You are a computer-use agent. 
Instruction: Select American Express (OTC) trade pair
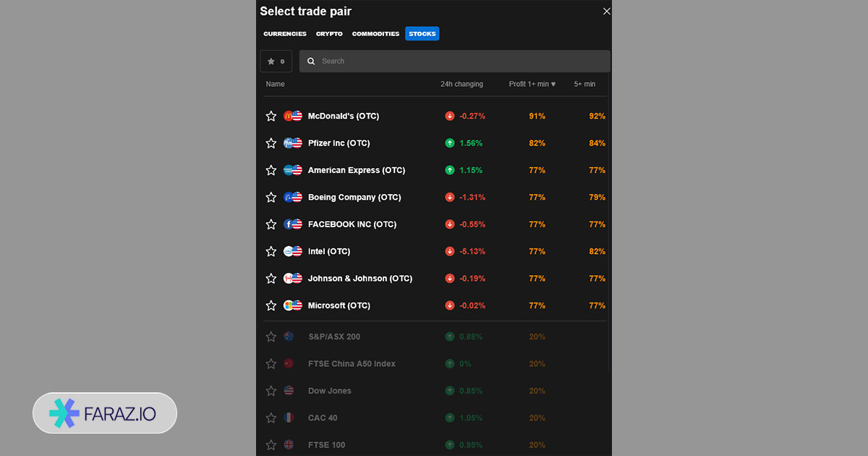coord(356,170)
